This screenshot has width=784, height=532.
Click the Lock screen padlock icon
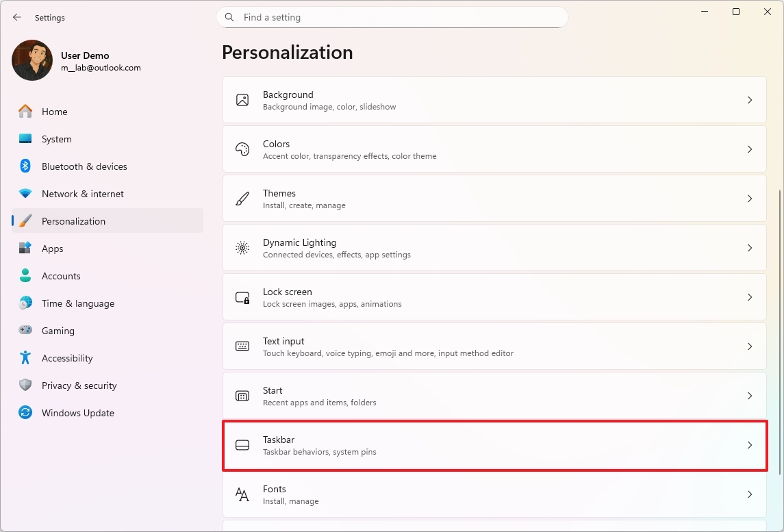[x=242, y=296]
